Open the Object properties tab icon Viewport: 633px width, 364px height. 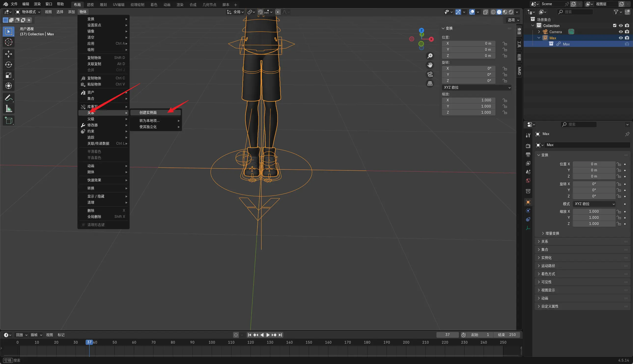pos(528,202)
